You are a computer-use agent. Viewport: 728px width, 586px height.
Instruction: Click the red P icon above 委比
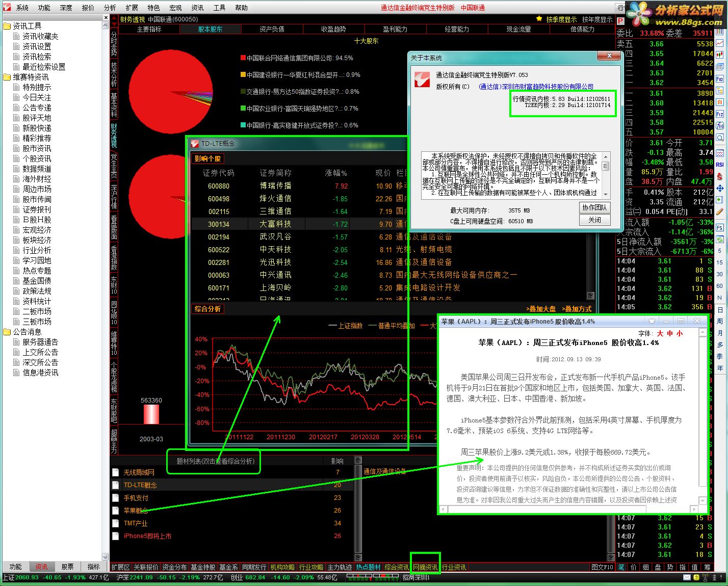pos(620,21)
